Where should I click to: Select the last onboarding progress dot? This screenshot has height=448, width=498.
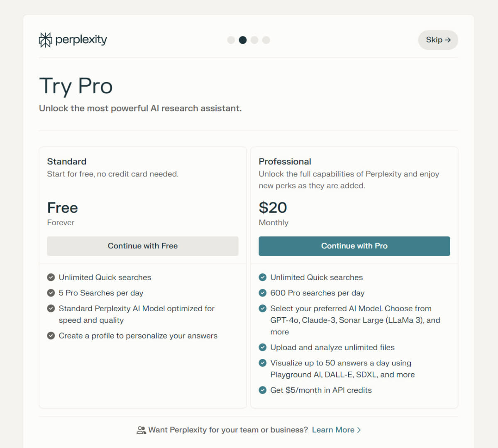click(266, 40)
